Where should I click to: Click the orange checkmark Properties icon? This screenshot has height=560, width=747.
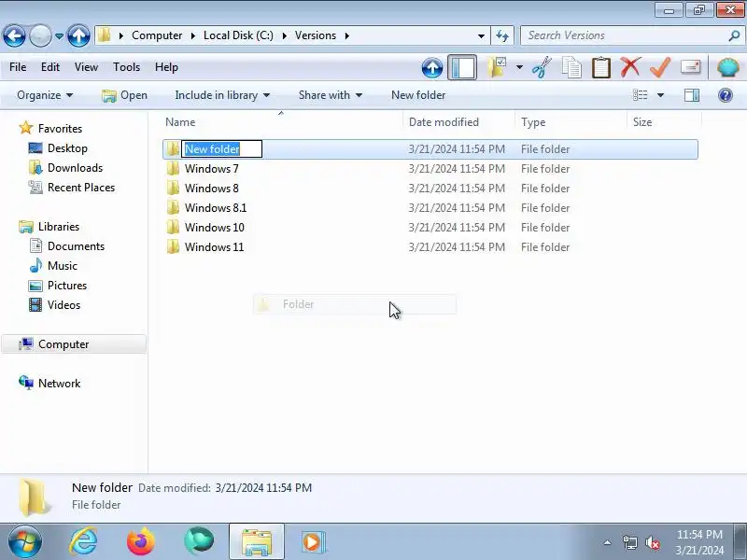pyautogui.click(x=660, y=67)
